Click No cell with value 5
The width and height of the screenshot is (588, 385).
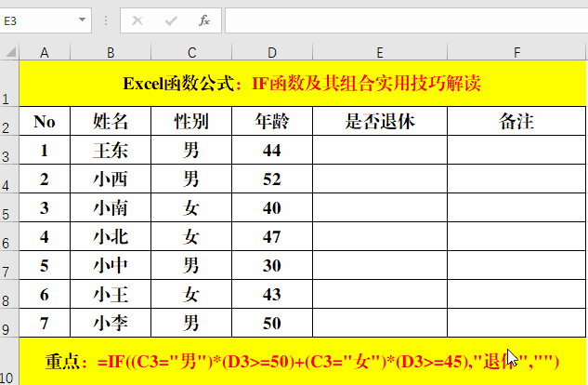[x=45, y=265]
